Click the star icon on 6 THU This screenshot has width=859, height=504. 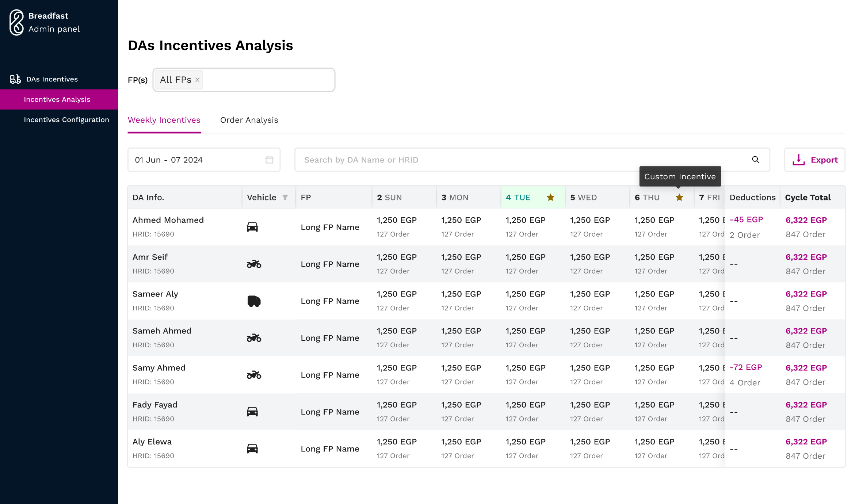coord(679,198)
